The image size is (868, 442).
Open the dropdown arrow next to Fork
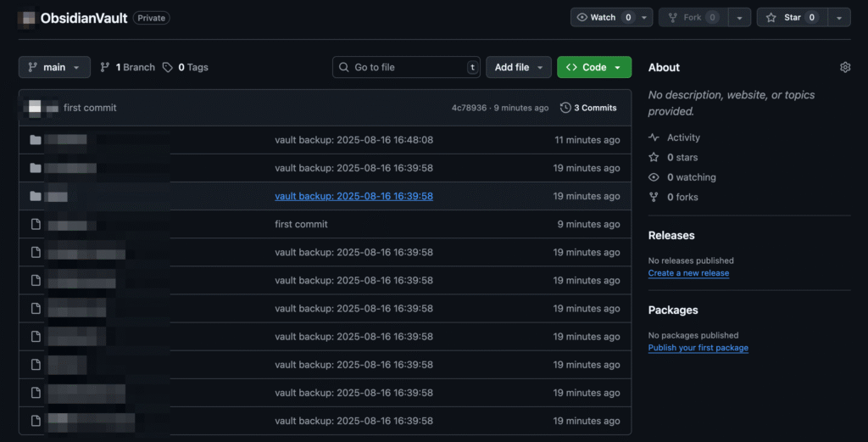click(739, 18)
